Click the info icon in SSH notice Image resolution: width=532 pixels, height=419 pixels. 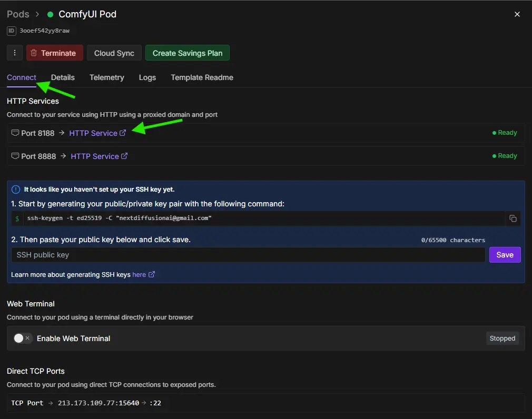tap(16, 189)
